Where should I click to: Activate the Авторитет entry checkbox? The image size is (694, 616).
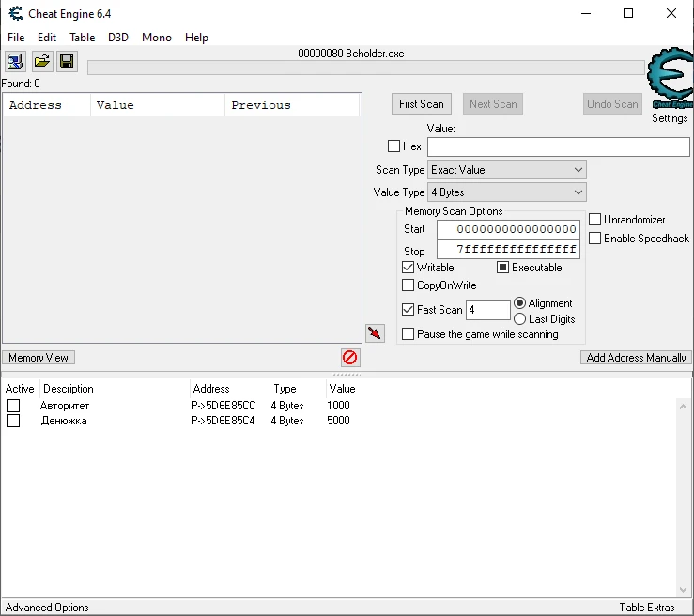click(x=13, y=406)
